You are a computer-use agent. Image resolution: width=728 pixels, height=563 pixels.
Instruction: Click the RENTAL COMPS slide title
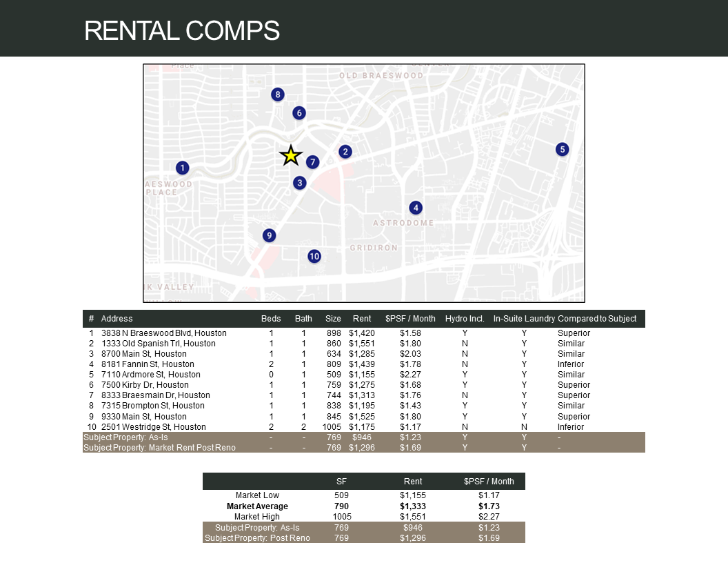pos(182,30)
